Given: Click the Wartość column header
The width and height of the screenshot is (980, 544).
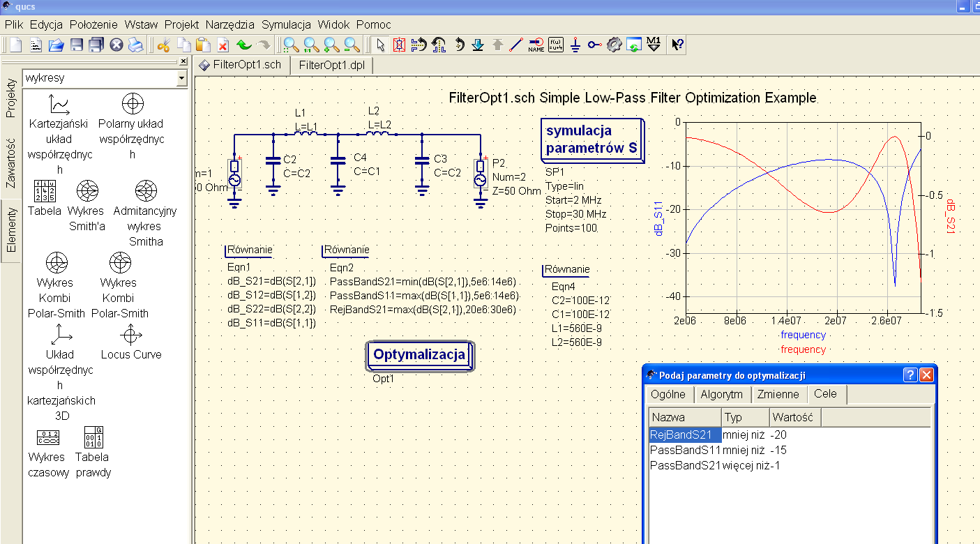Looking at the screenshot, I should (794, 417).
